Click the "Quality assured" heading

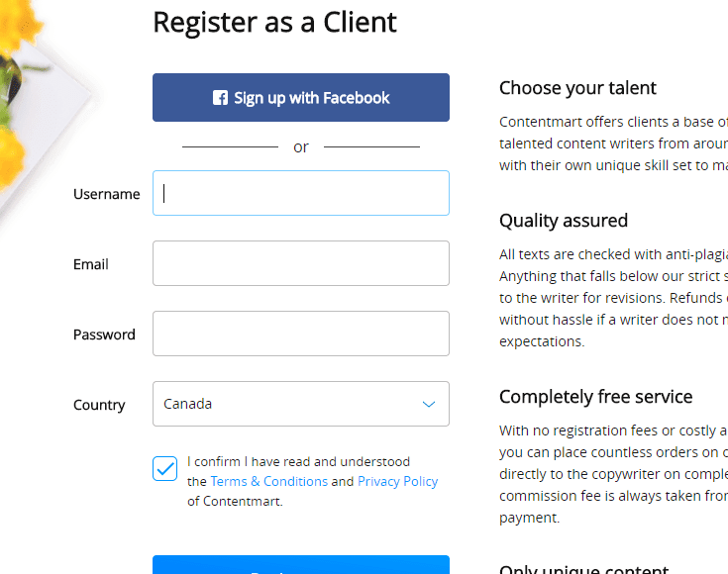(564, 220)
